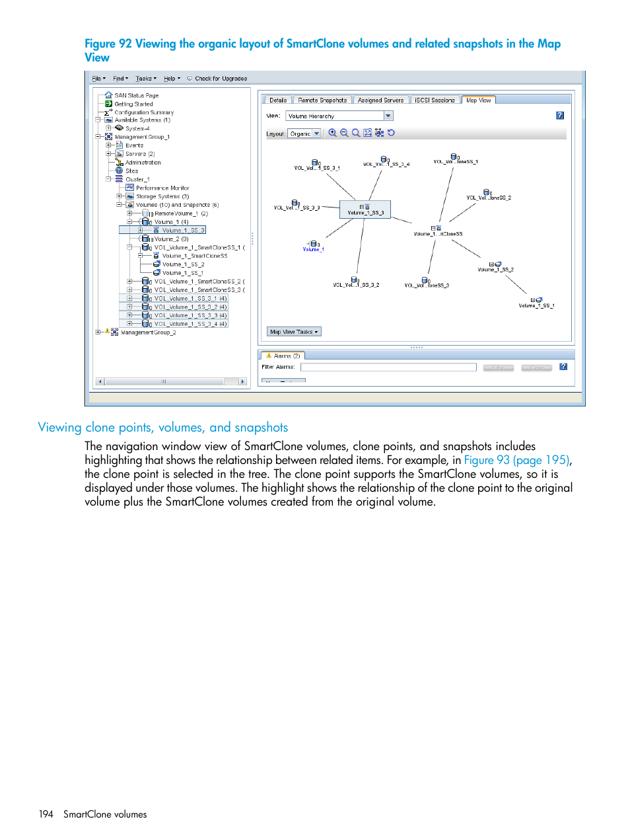The image size is (630, 840).
Task: Open the Help menu
Action: 172,78
